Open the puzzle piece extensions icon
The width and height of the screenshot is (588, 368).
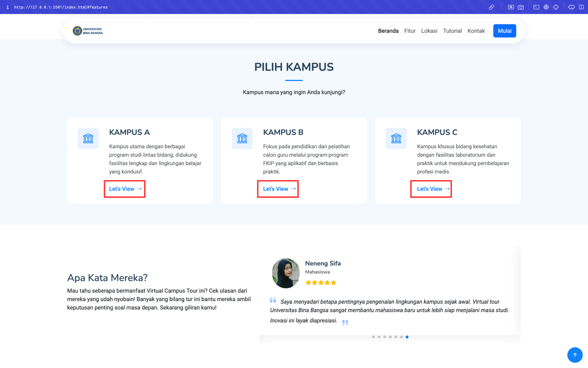pos(571,7)
